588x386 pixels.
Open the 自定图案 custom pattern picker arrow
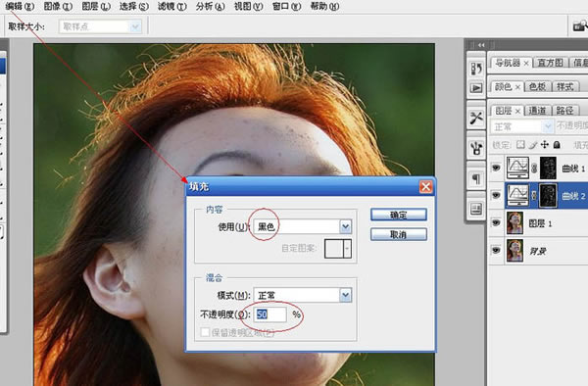pyautogui.click(x=347, y=248)
